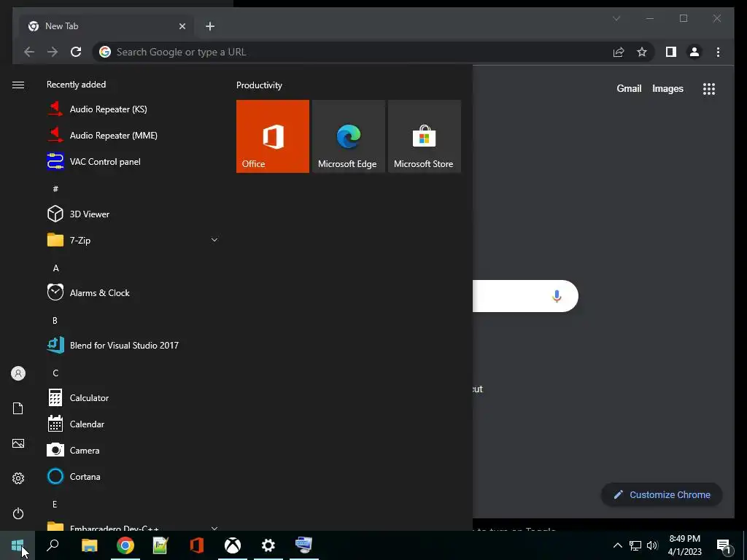Open Gmail link

click(629, 88)
